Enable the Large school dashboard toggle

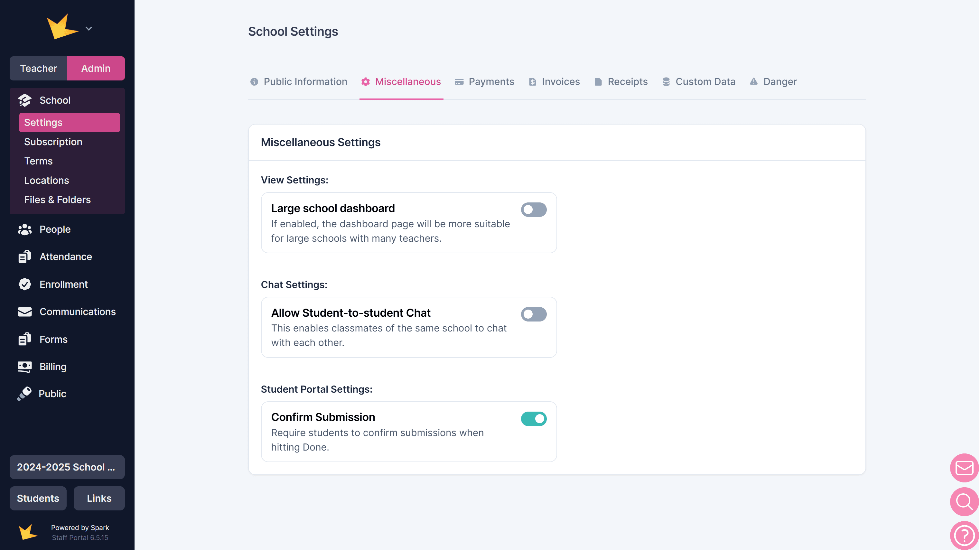(533, 210)
